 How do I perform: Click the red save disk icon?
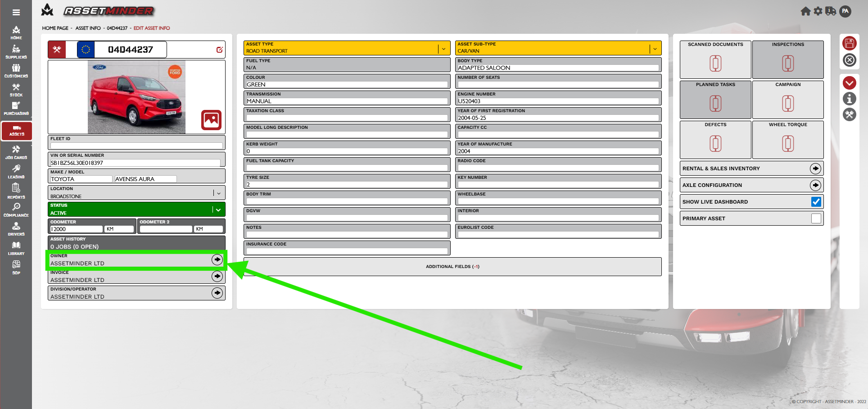point(849,43)
